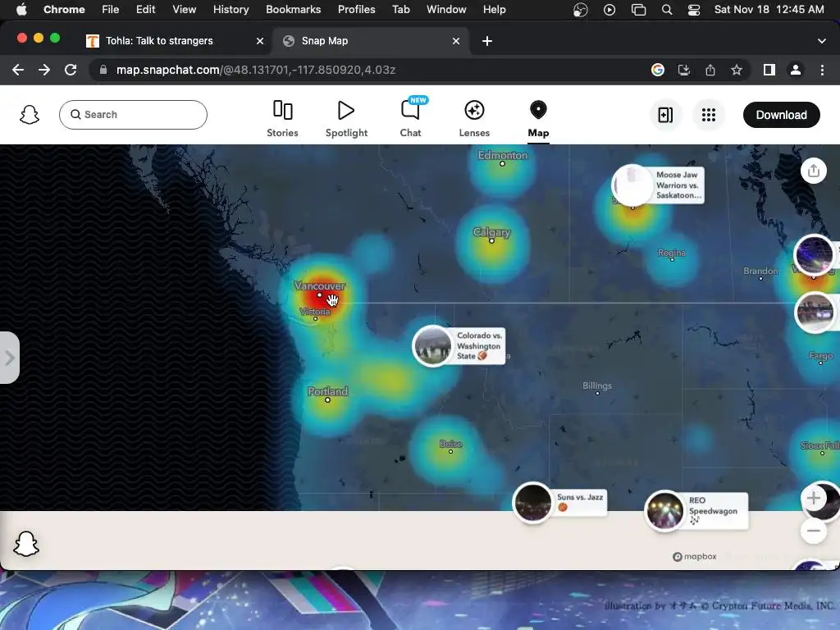The image size is (840, 630).
Task: Open the Apple menu
Action: (x=21, y=10)
